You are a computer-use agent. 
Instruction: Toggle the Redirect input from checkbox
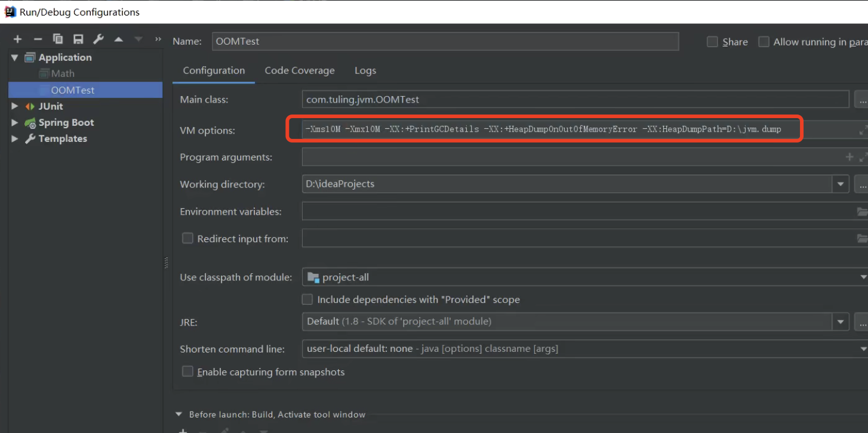click(187, 239)
